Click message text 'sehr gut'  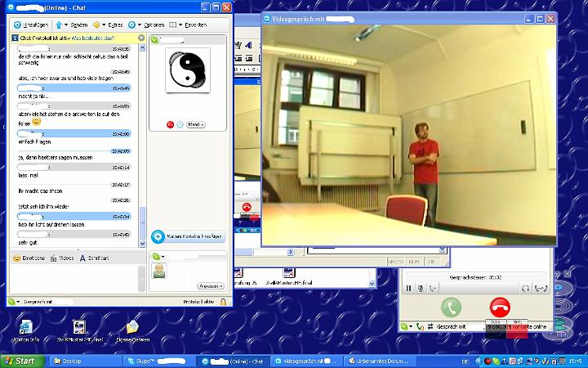(x=28, y=243)
